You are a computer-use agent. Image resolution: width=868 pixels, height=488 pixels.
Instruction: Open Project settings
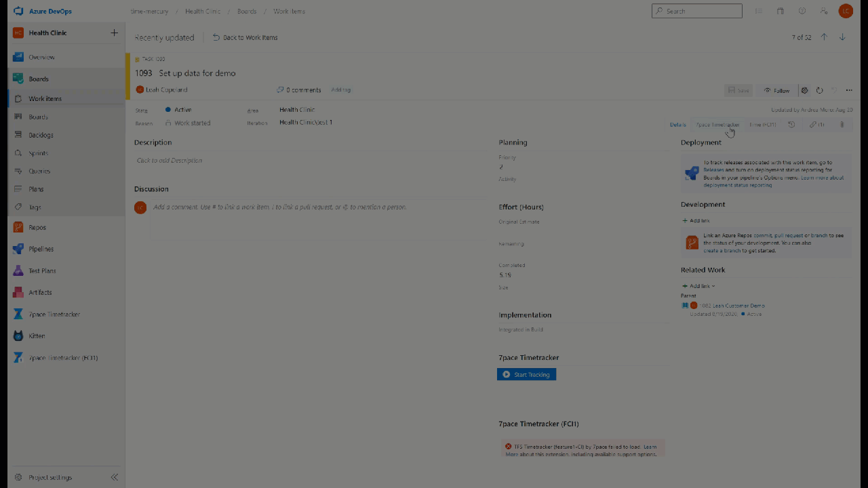coord(50,477)
